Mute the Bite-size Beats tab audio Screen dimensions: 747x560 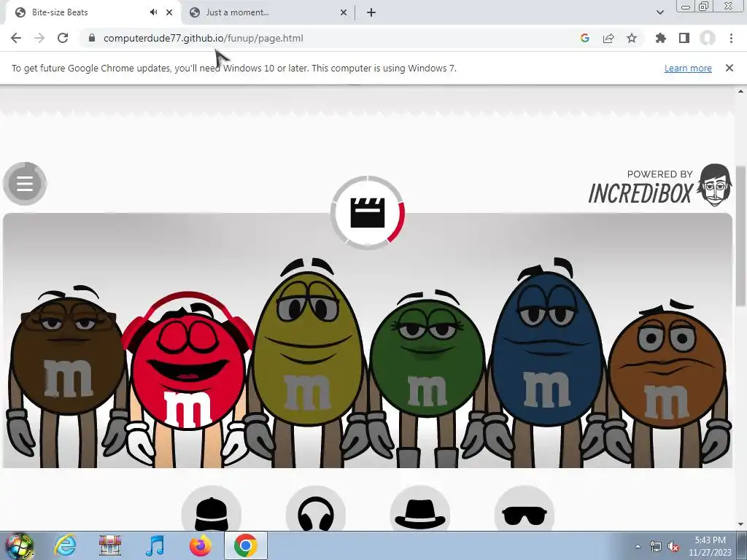coord(153,12)
